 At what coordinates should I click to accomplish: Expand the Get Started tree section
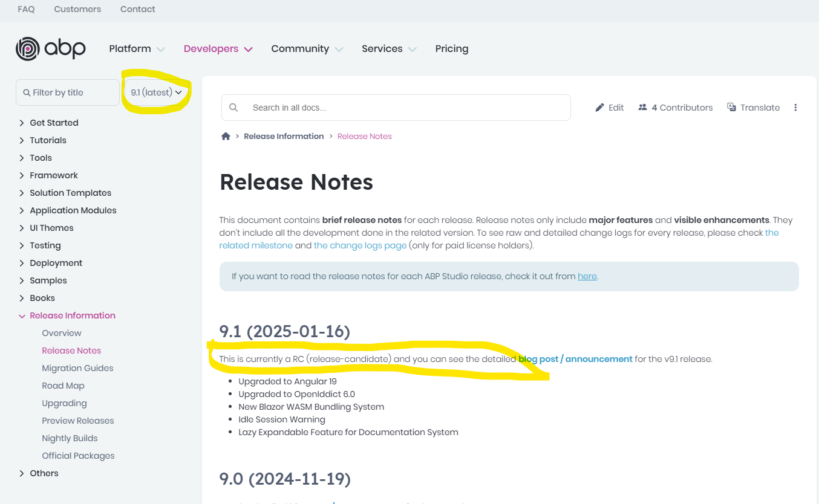22,123
